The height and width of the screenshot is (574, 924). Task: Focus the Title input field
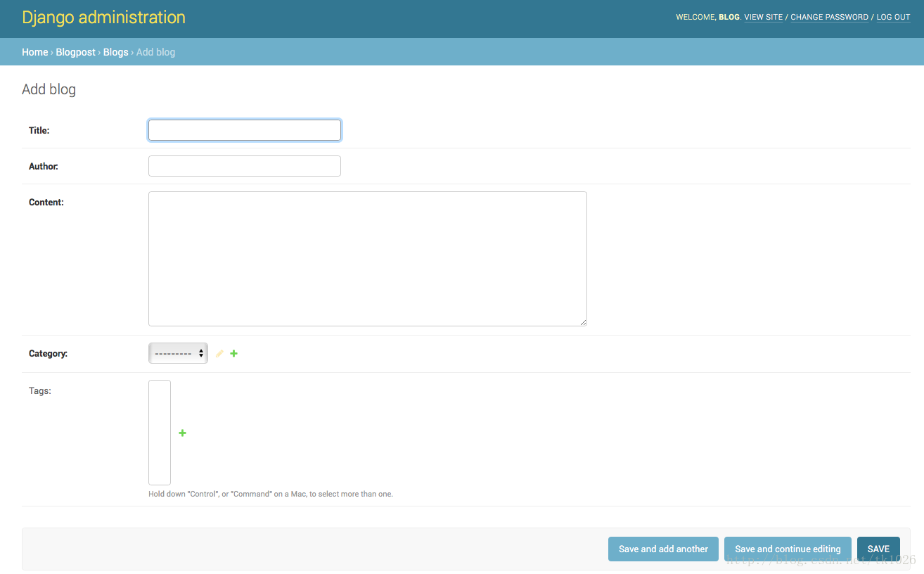point(245,130)
